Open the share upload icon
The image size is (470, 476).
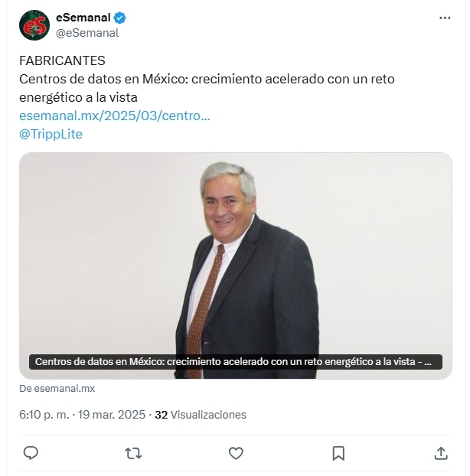[441, 453]
